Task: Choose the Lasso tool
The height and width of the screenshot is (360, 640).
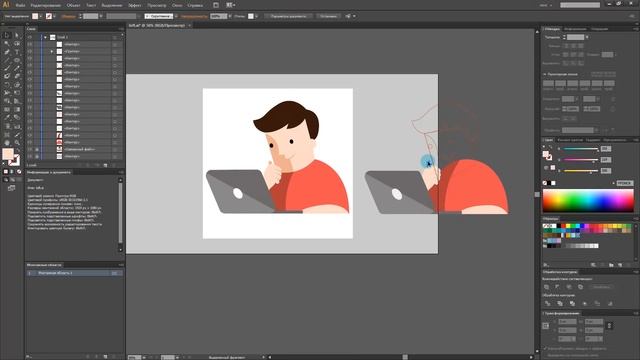Action: (x=17, y=44)
